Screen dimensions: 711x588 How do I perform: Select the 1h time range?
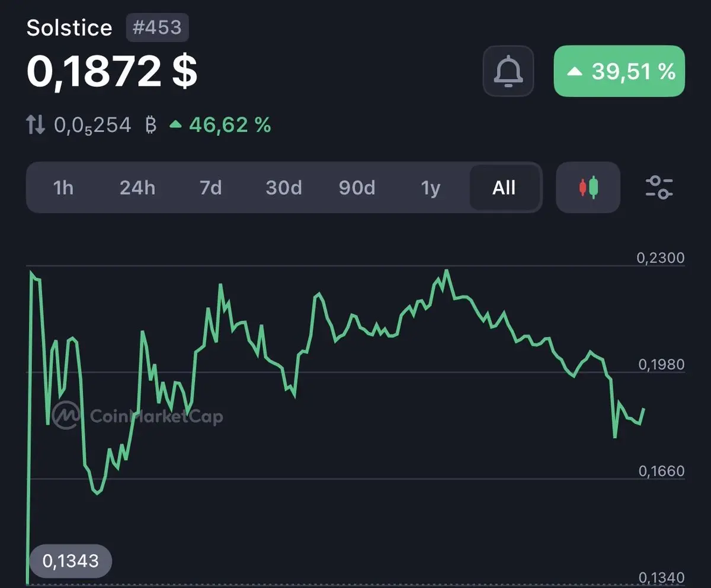point(63,188)
